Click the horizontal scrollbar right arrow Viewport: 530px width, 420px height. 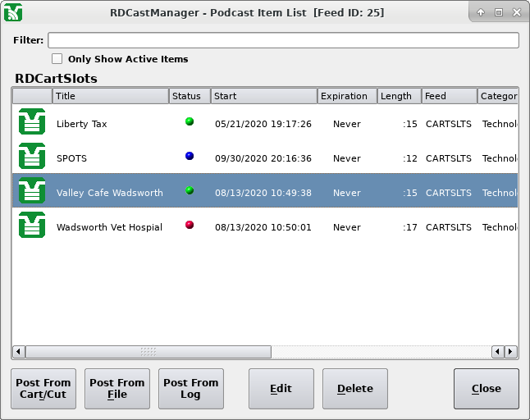(510, 351)
